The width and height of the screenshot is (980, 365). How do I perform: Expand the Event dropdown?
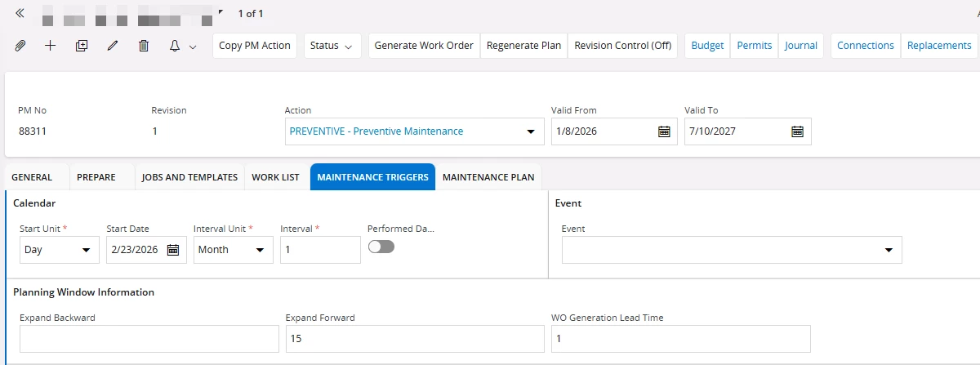889,250
